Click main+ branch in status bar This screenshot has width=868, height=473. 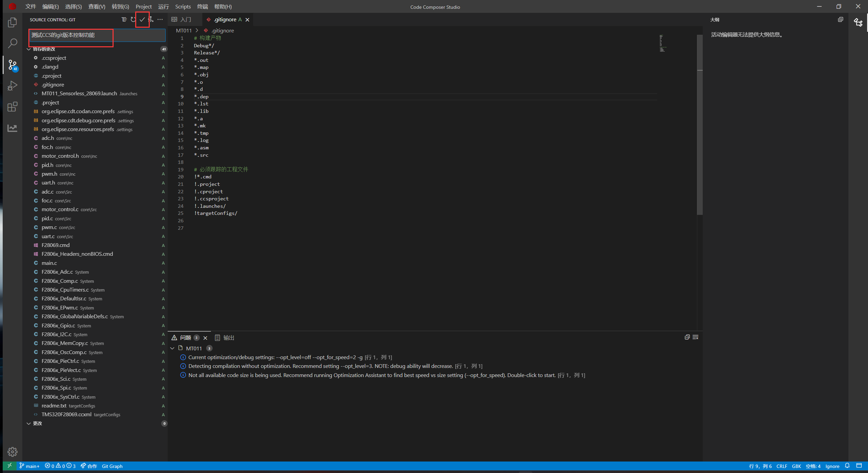29,466
